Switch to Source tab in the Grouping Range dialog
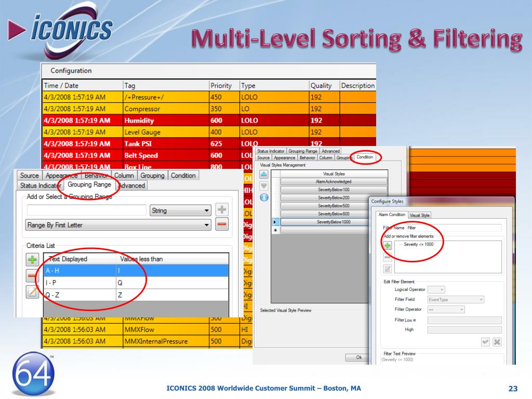Screen dimensions: 532x399 tap(30, 176)
